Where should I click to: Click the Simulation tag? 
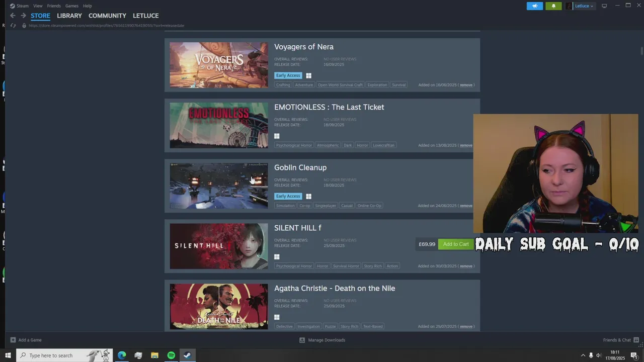click(285, 206)
